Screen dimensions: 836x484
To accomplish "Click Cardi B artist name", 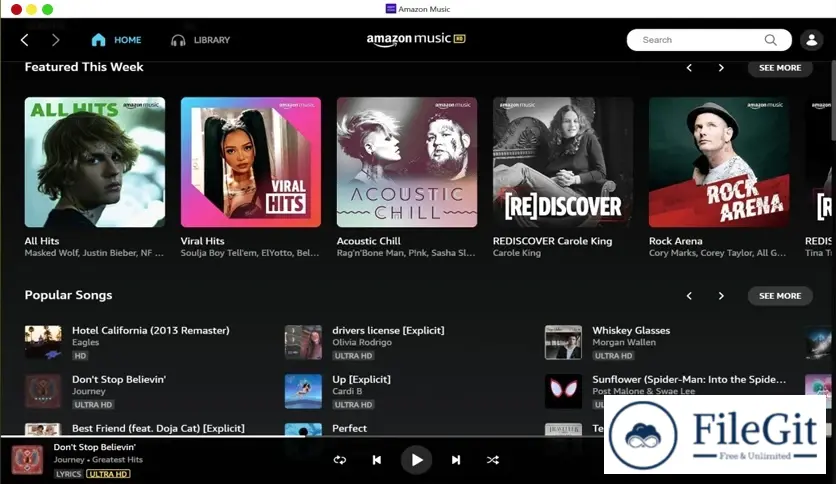I will click(347, 391).
